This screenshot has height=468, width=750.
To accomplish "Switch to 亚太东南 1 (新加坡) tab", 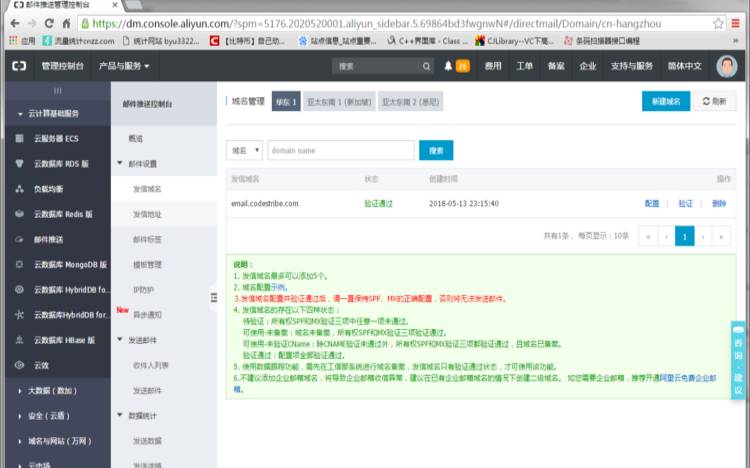I will click(339, 101).
